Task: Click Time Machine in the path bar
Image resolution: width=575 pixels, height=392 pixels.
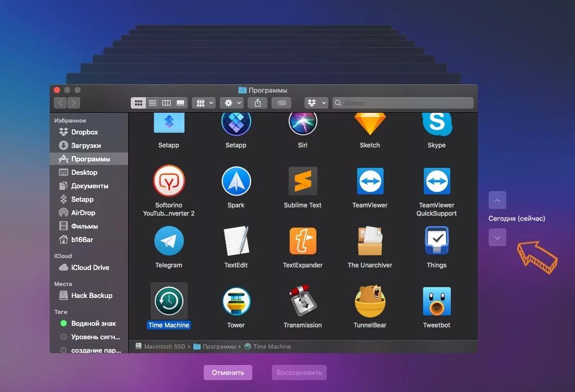Action: 268,346
